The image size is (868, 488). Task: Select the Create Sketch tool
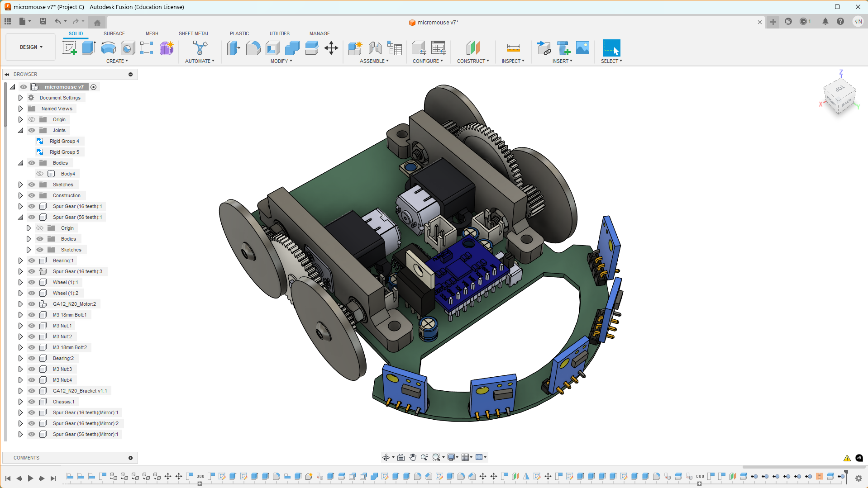[69, 48]
